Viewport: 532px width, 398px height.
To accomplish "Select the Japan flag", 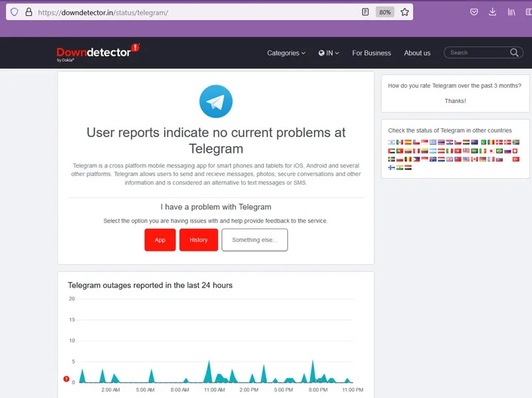I will click(x=491, y=151).
